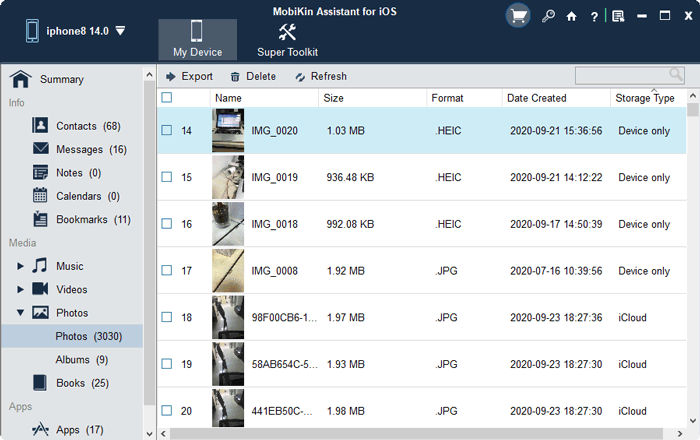Click the IMG_0018 photo thumbnail
The height and width of the screenshot is (440, 700).
pos(228,224)
